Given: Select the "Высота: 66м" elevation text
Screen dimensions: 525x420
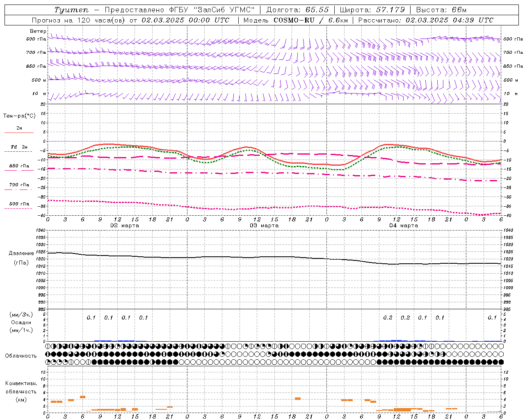Looking at the screenshot, I should pyautogui.click(x=441, y=10).
